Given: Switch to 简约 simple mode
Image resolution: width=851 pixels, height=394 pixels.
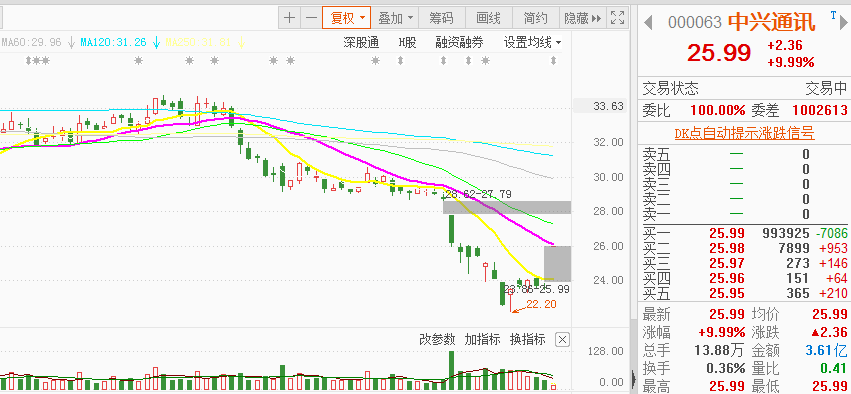Looking at the screenshot, I should point(535,18).
